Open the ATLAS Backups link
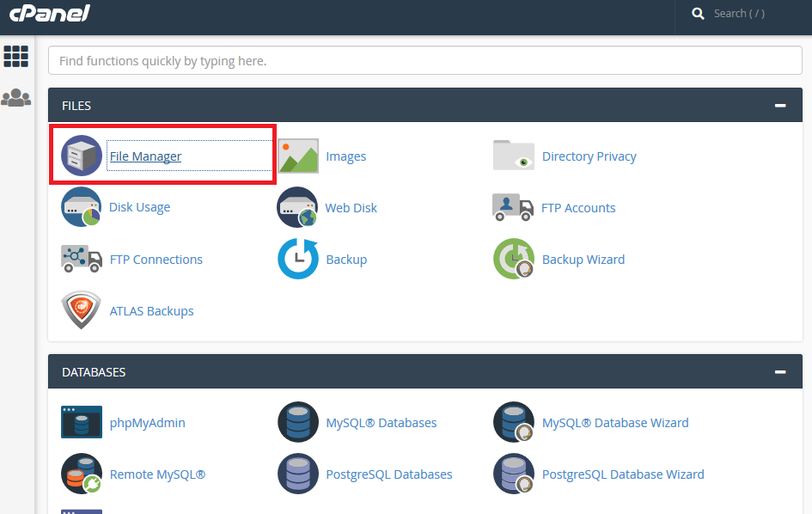The width and height of the screenshot is (812, 514). (x=152, y=311)
